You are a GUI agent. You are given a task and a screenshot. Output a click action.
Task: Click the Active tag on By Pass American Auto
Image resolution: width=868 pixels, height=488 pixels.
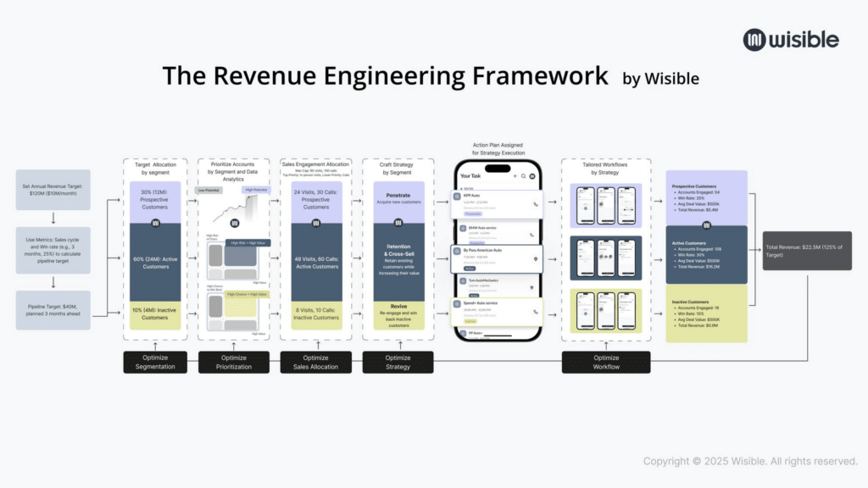[x=470, y=269]
